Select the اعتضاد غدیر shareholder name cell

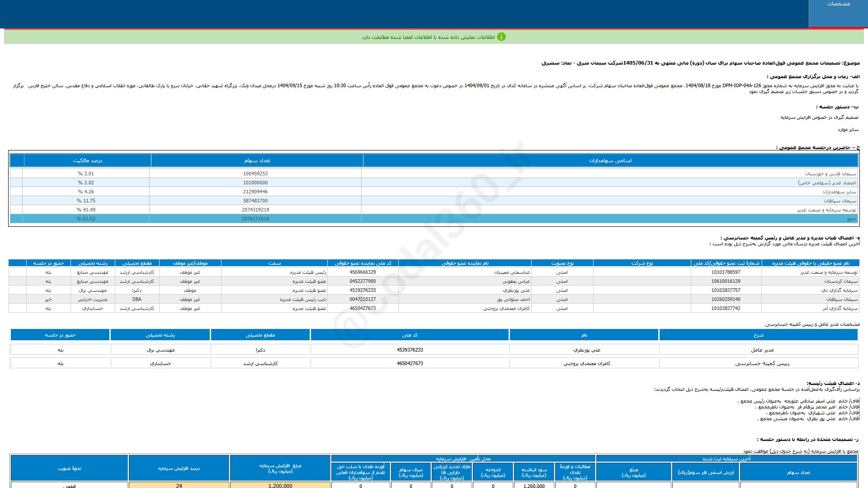[826, 183]
